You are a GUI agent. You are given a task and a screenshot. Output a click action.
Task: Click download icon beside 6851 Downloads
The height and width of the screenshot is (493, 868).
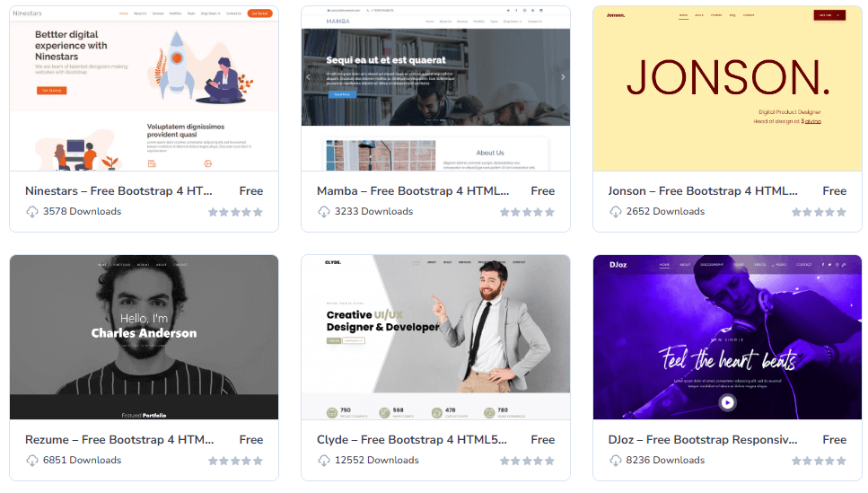pos(32,461)
